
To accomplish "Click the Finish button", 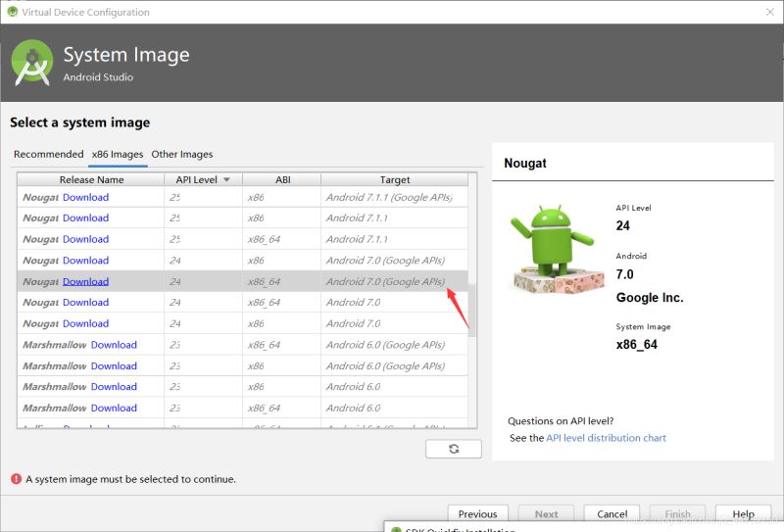I will click(677, 514).
